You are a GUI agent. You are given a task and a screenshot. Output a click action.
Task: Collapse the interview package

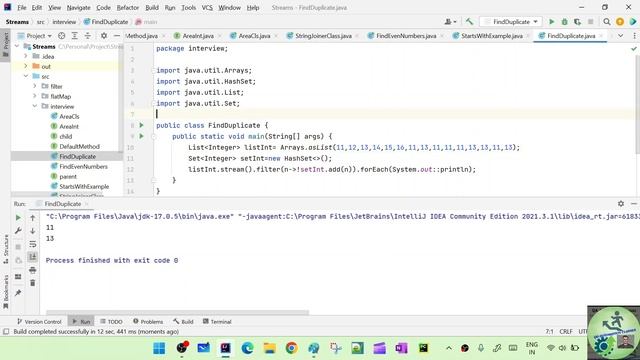(35, 106)
